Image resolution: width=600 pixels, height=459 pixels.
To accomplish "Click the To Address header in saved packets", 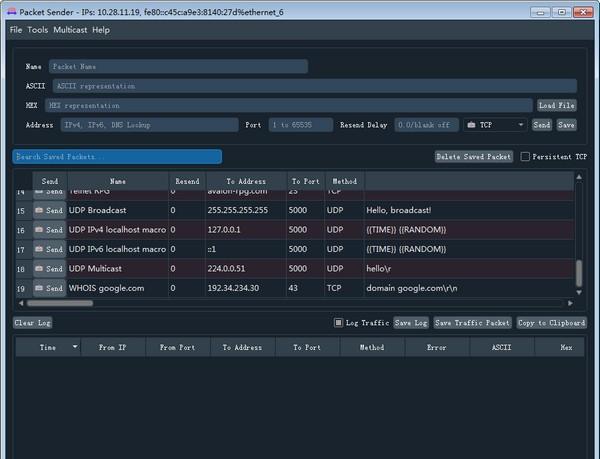I will pos(246,181).
